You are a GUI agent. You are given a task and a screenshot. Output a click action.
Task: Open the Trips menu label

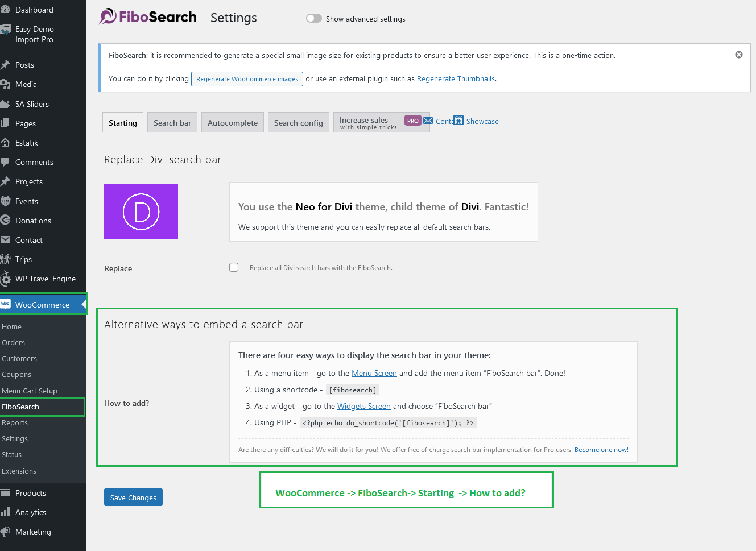[x=23, y=259]
